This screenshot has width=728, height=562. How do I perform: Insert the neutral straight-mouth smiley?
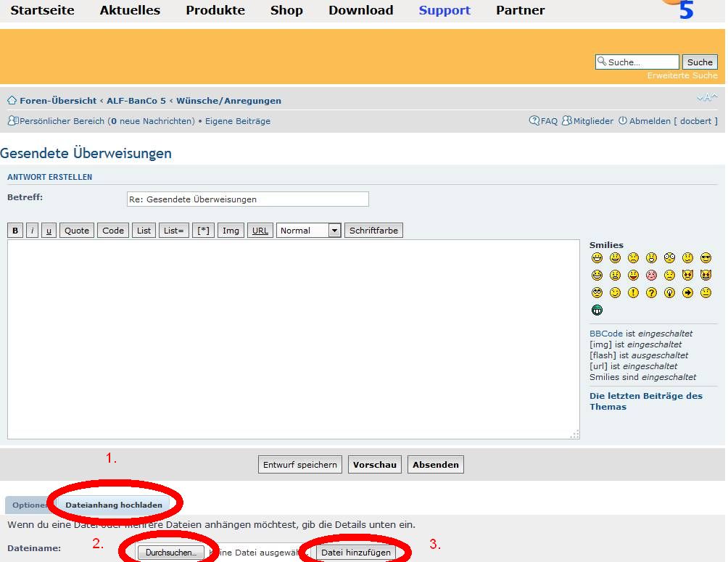coord(706,293)
